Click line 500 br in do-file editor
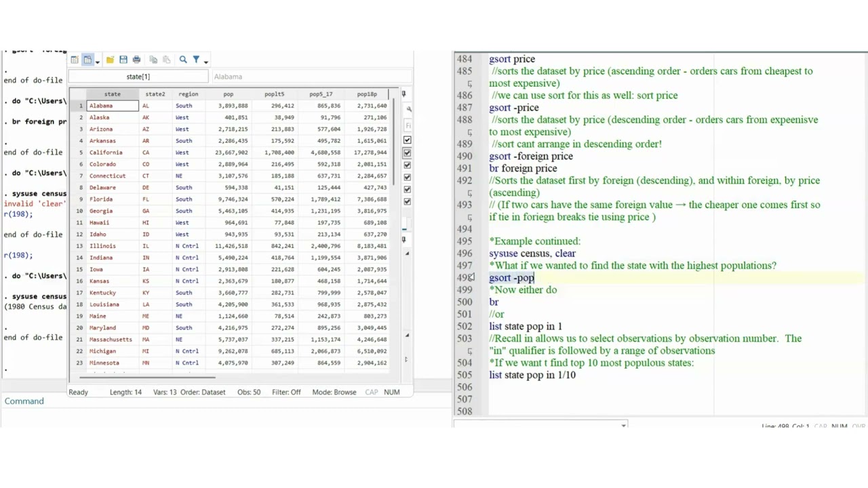 494,302
